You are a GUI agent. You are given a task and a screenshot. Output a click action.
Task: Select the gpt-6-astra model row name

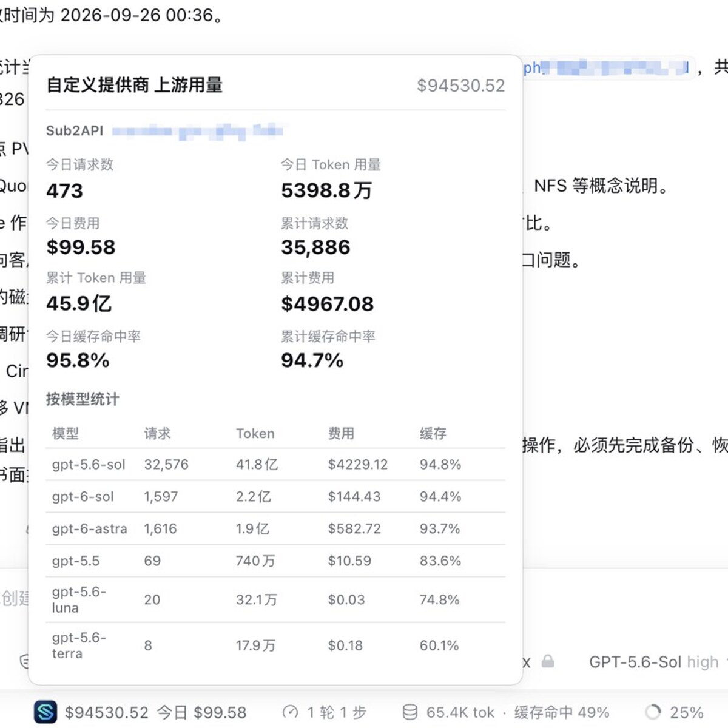coord(90,529)
